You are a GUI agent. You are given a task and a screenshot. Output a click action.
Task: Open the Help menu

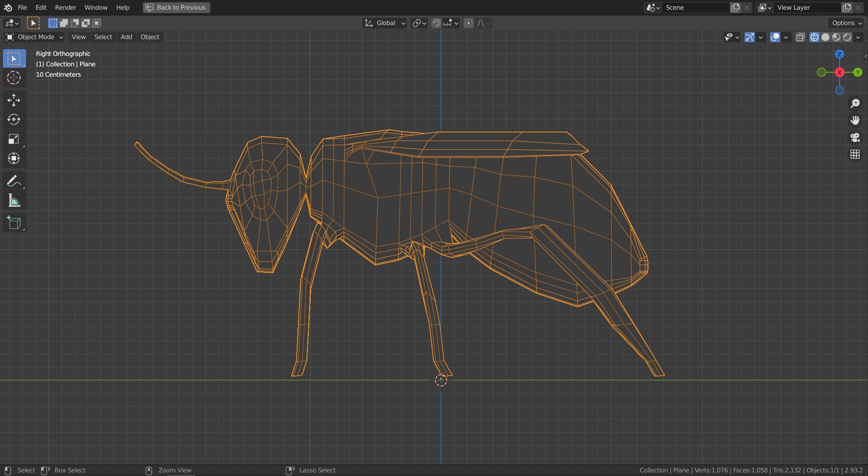coord(123,8)
